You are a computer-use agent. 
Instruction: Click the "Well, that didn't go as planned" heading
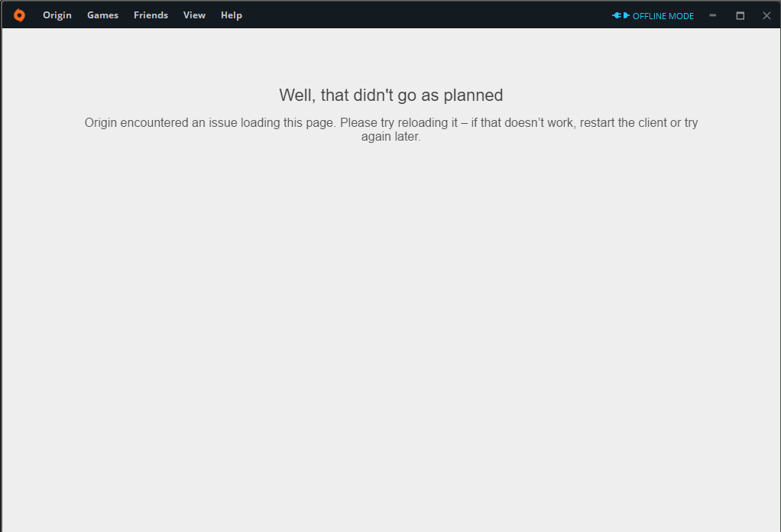[391, 95]
